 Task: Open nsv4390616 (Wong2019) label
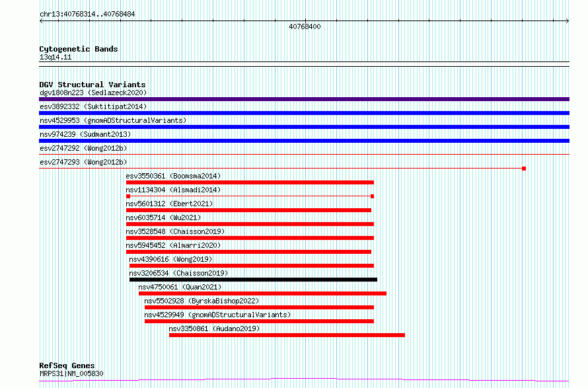tap(170, 259)
